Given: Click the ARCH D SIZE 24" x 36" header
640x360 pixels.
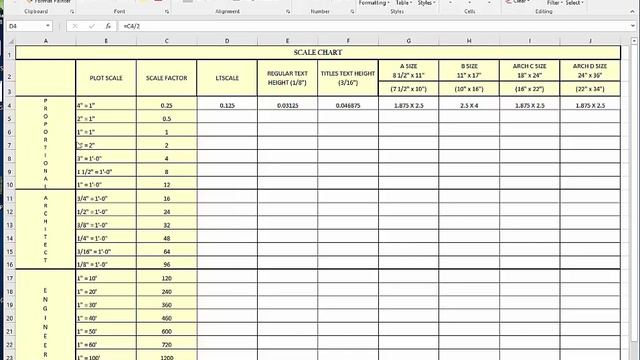Looking at the screenshot, I should click(590, 71).
